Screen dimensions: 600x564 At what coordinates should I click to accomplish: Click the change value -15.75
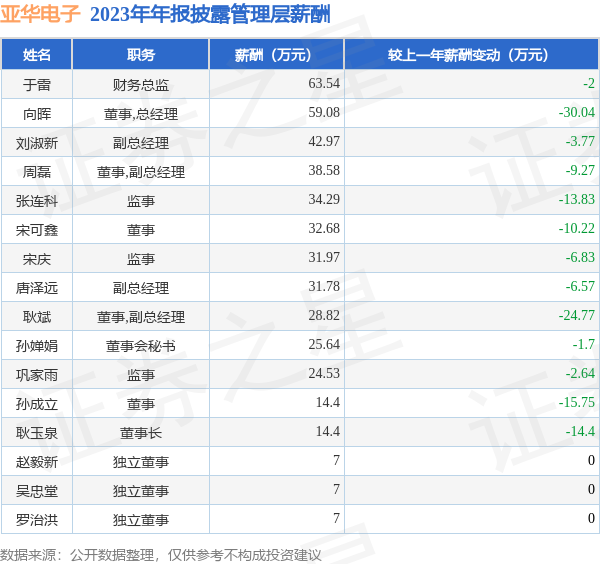(x=577, y=403)
